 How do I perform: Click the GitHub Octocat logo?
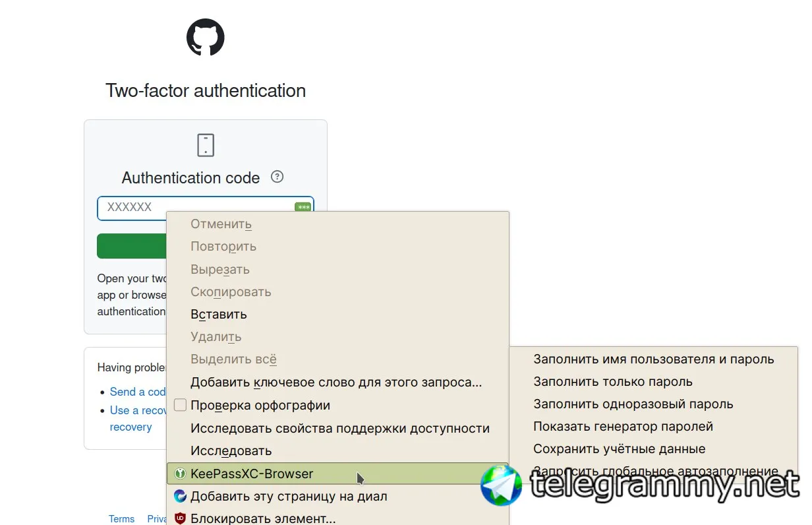[206, 37]
